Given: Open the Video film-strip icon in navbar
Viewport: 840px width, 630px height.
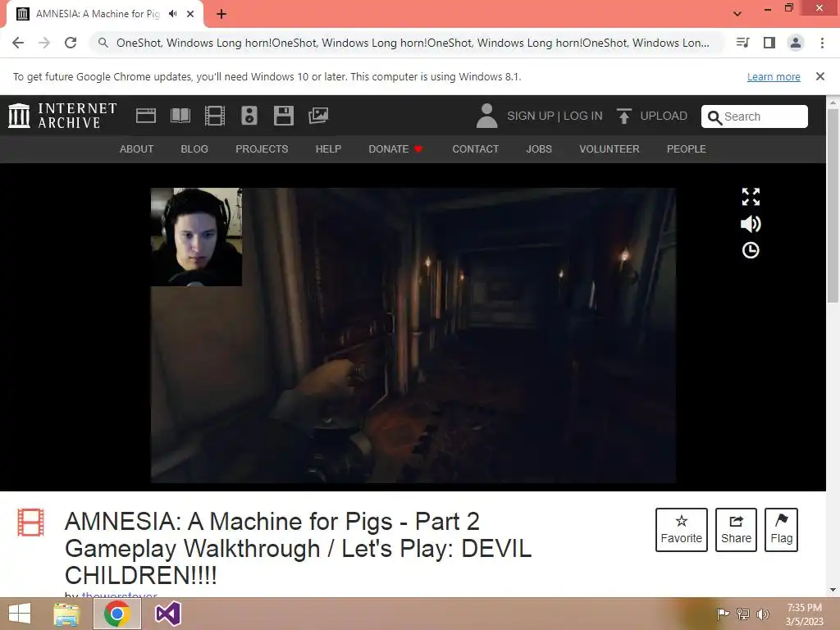Looking at the screenshot, I should (x=215, y=116).
